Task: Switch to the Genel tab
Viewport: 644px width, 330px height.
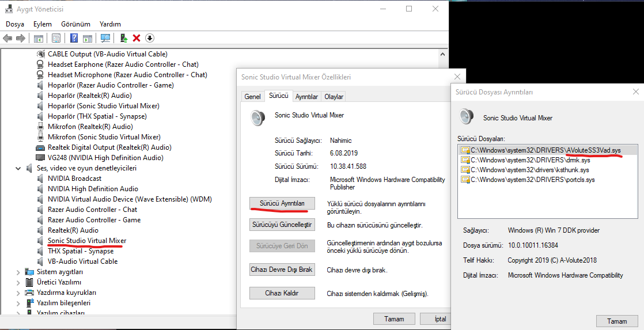Action: [x=252, y=96]
